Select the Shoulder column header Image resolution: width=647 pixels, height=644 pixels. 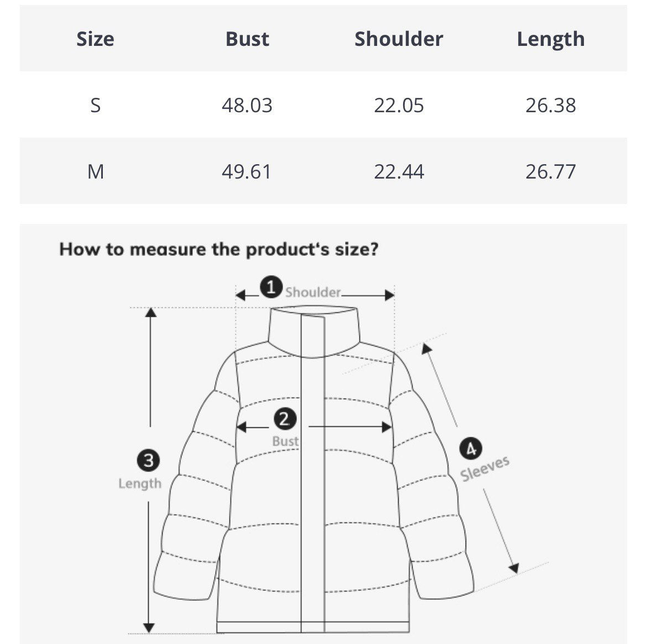pos(399,39)
